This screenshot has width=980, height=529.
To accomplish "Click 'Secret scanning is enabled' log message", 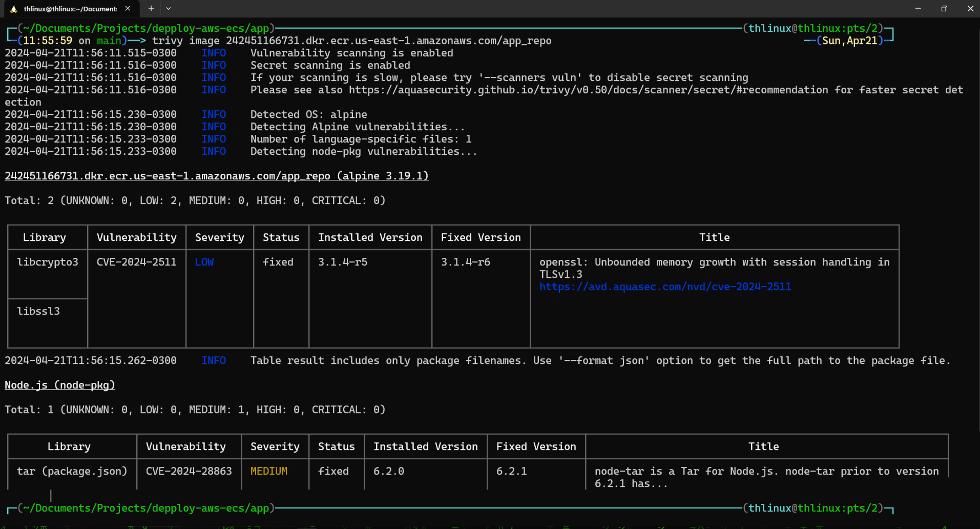I will click(x=330, y=65).
